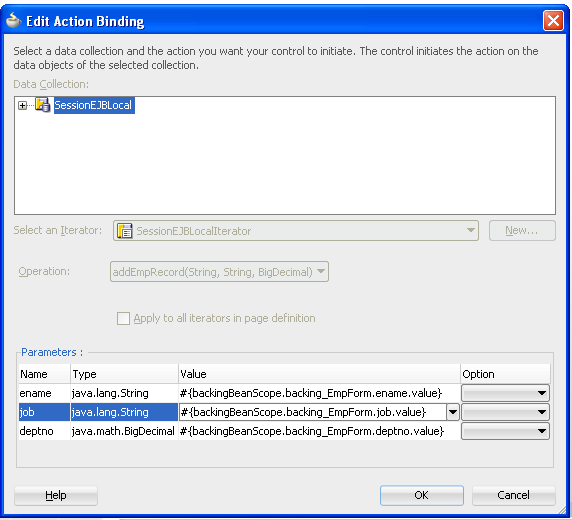Click the Type column header
572x520 pixels.
tap(124, 374)
